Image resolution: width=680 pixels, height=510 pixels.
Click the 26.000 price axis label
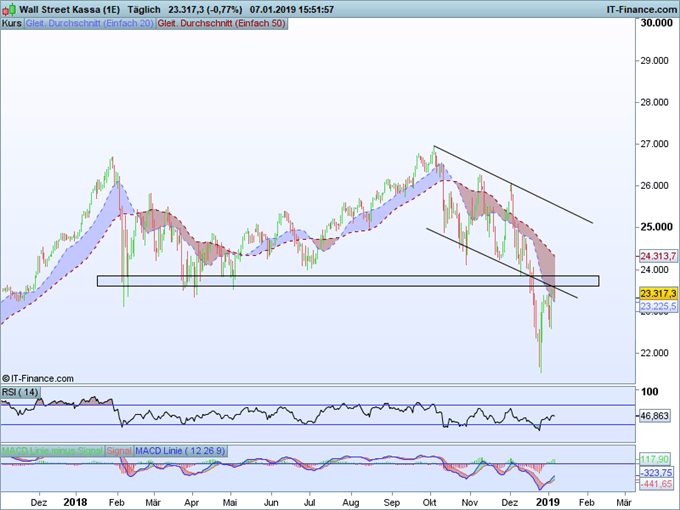click(654, 186)
